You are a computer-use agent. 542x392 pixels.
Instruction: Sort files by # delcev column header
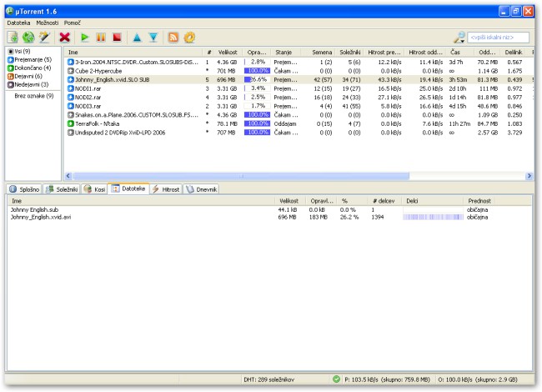[384, 201]
